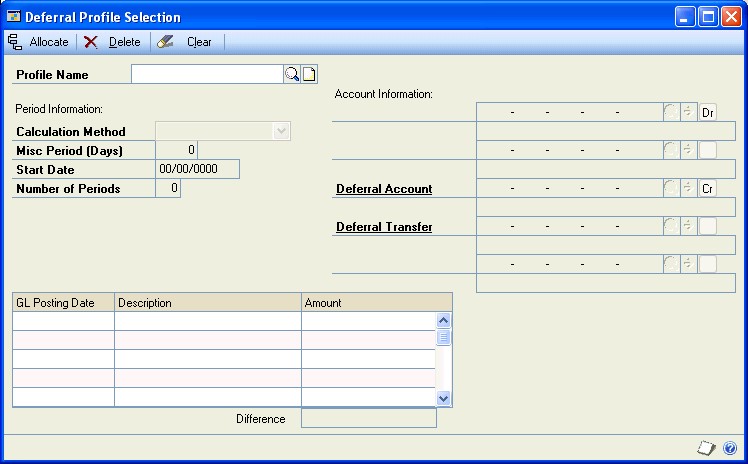Expand the Calculation Method dropdown
748x464 pixels.
281,131
